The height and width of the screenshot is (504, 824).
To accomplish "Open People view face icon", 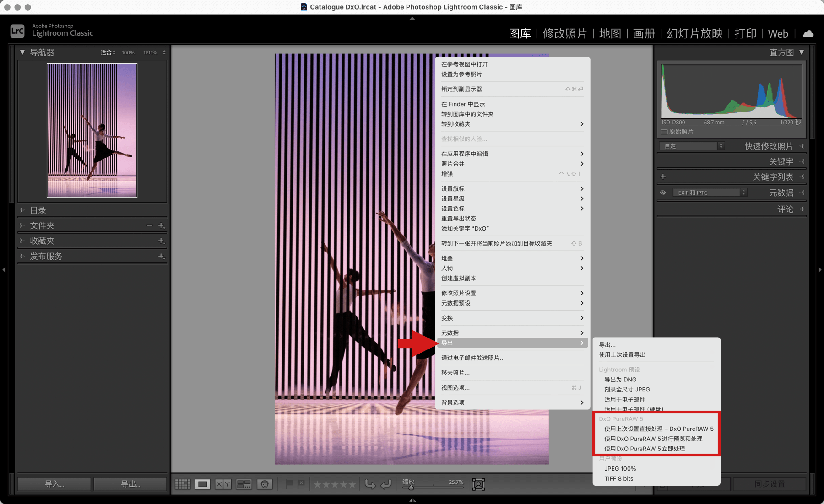I will 265,484.
